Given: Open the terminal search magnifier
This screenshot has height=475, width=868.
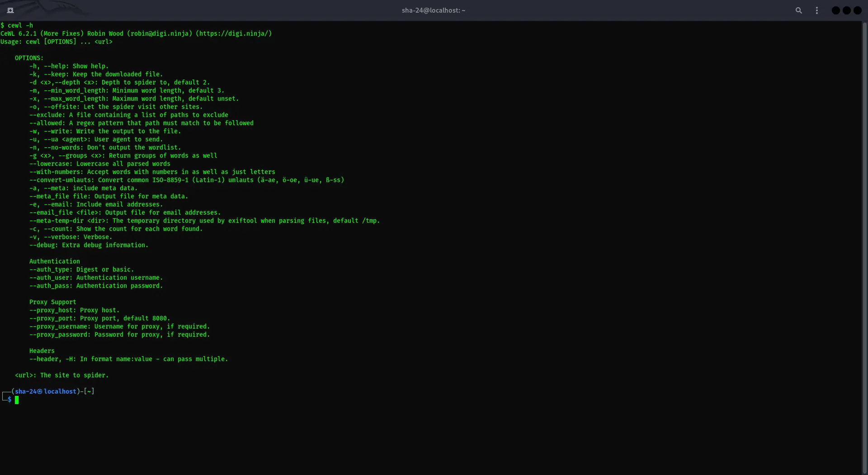Looking at the screenshot, I should pyautogui.click(x=798, y=10).
